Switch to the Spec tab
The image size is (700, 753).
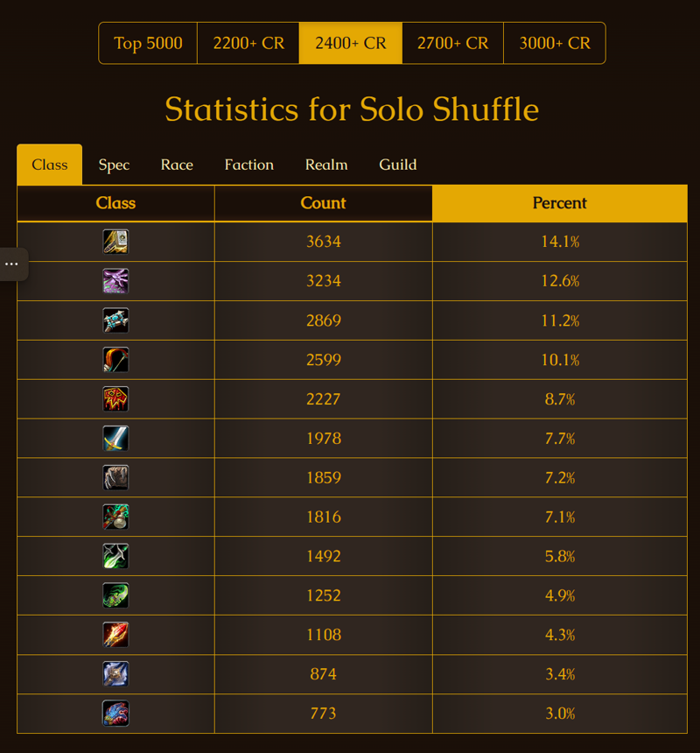point(115,165)
